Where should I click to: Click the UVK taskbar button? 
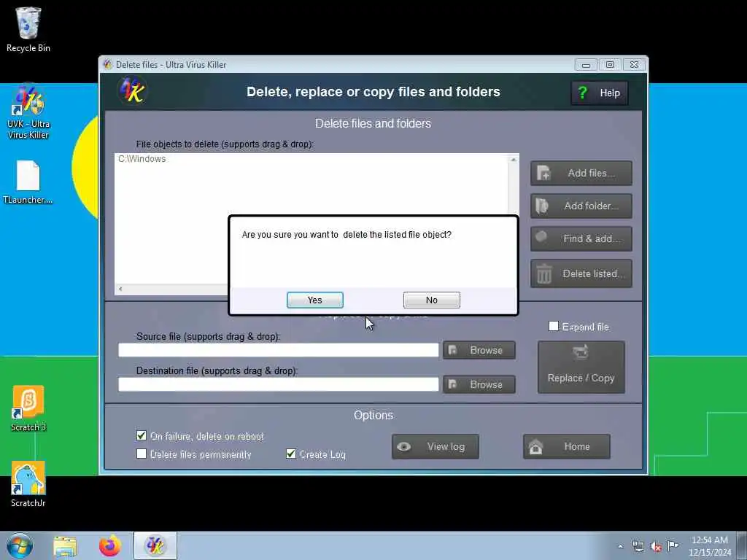click(155, 545)
